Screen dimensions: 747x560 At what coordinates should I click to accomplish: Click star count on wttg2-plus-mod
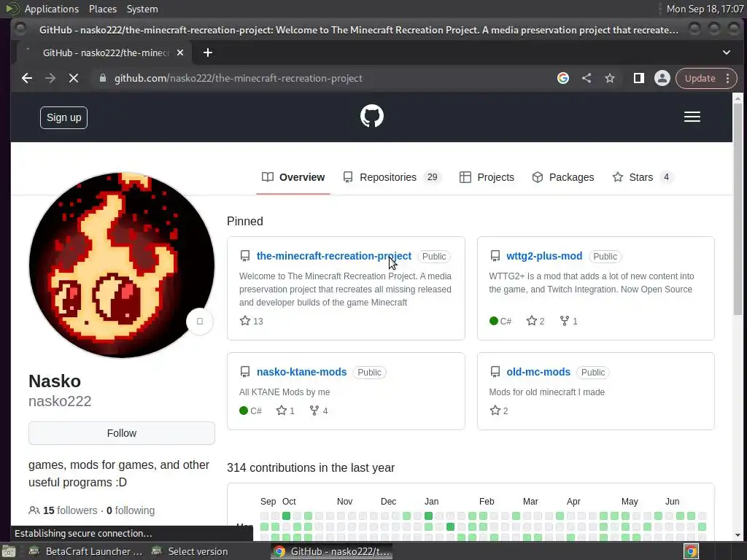pos(535,321)
